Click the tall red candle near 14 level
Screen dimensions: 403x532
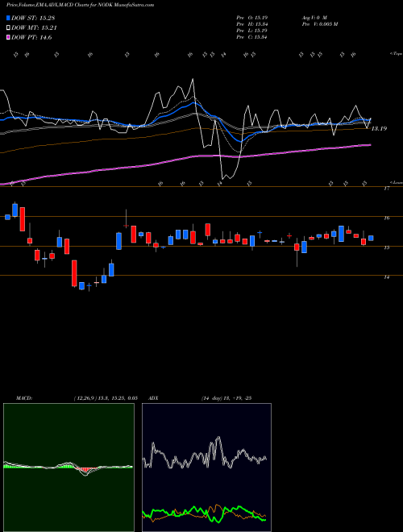point(74,273)
